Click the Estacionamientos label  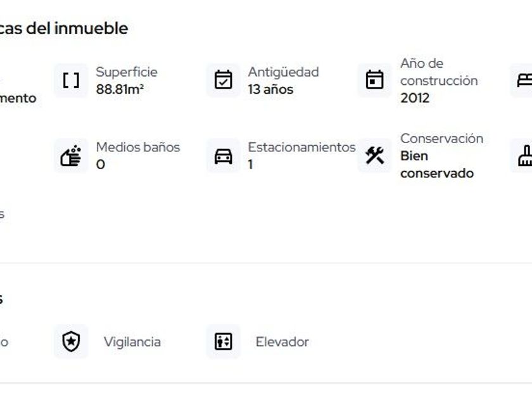pos(301,147)
